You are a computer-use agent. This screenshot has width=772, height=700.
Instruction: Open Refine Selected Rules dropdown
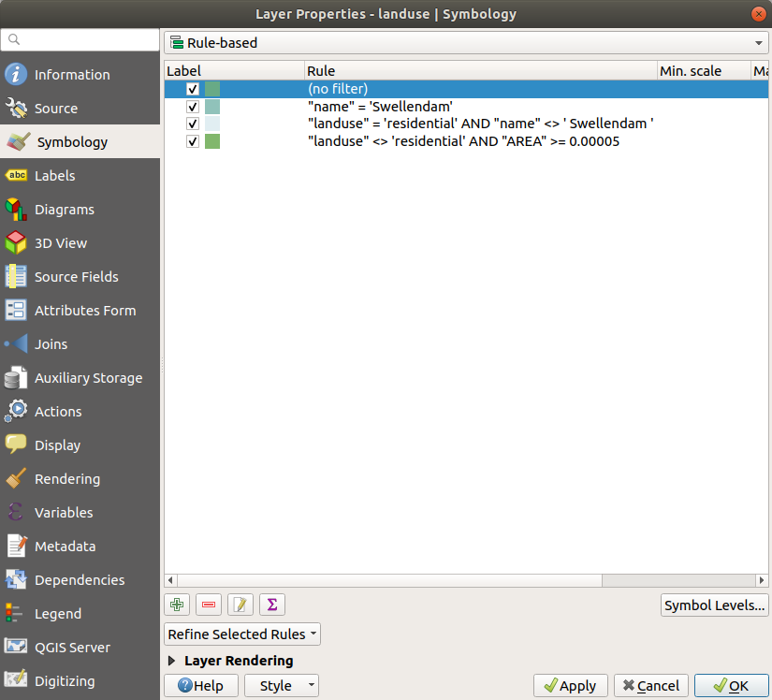pyautogui.click(x=241, y=634)
